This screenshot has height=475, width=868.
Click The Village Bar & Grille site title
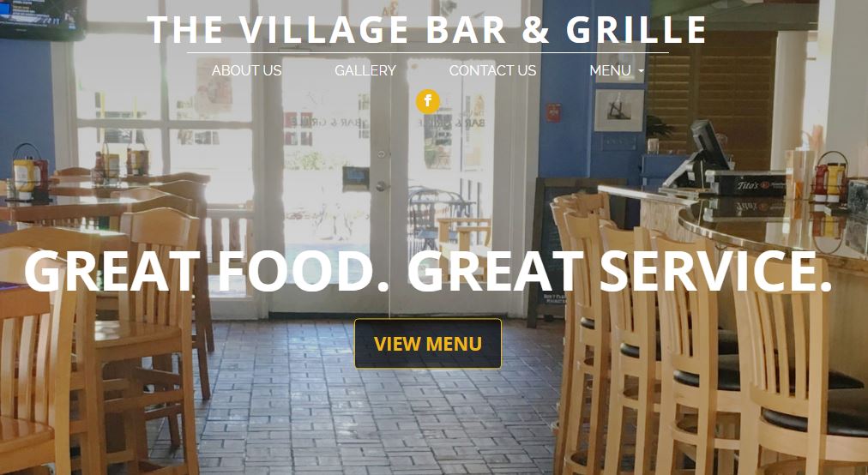pos(427,30)
